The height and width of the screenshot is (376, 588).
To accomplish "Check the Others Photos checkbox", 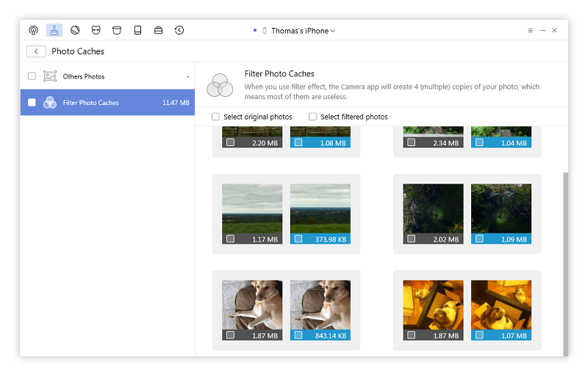I will pos(32,76).
